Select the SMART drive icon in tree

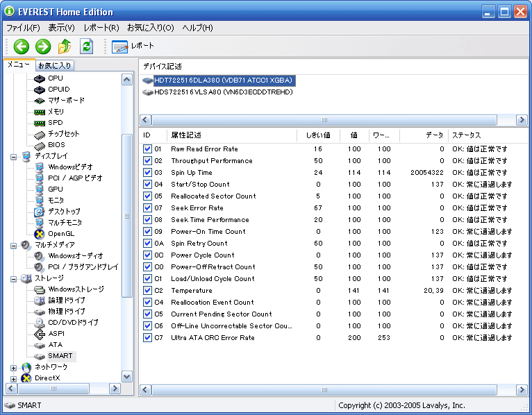pos(40,356)
